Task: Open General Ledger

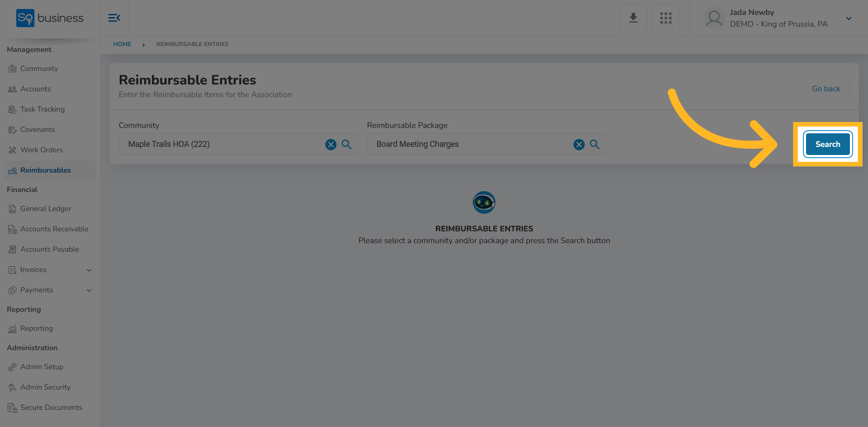Action: click(x=46, y=209)
